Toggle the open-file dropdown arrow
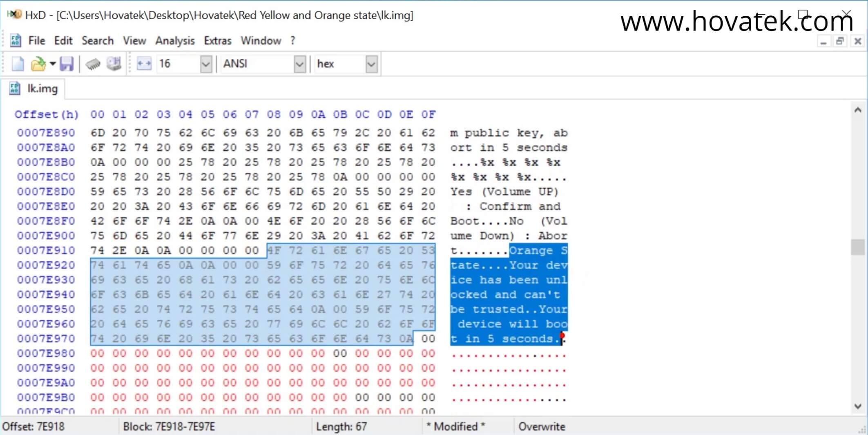The width and height of the screenshot is (868, 435). pyautogui.click(x=52, y=64)
